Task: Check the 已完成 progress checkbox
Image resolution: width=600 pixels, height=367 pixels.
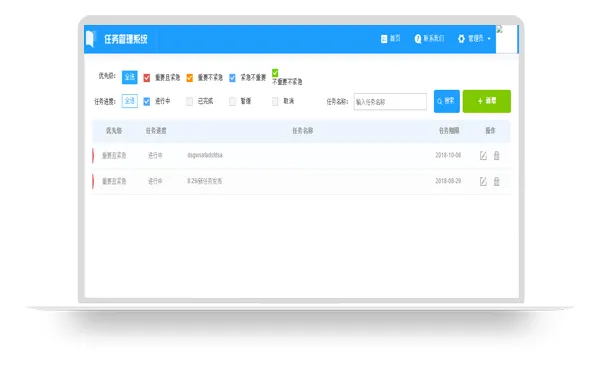Action: 189,101
